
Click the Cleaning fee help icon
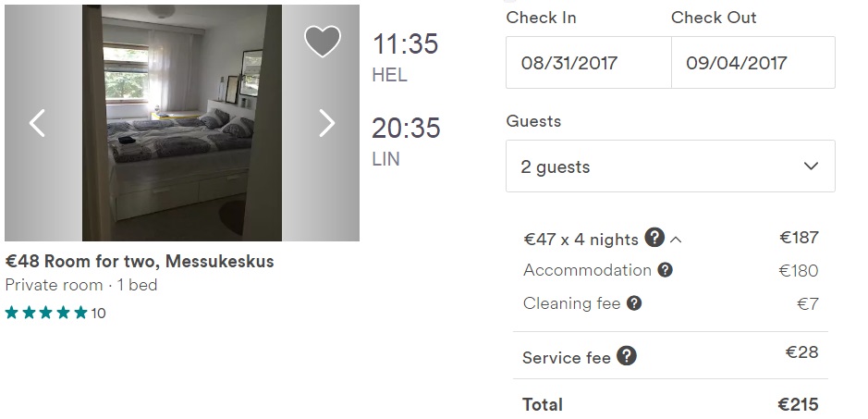pyautogui.click(x=633, y=303)
